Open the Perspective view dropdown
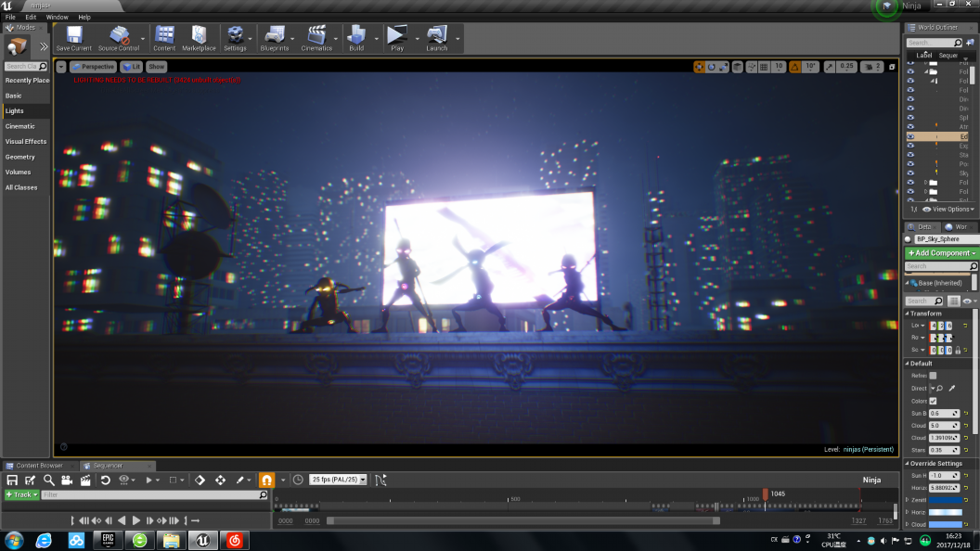This screenshot has width=980, height=551. click(x=93, y=67)
